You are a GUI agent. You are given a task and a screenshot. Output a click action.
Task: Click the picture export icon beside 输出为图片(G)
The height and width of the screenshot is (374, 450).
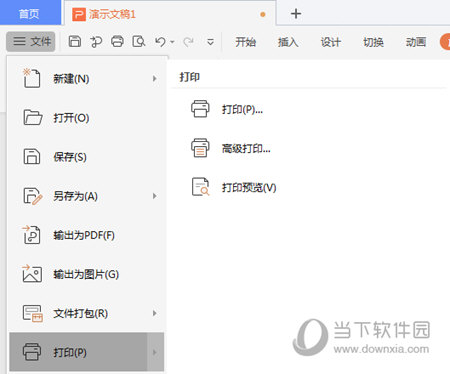click(x=32, y=274)
